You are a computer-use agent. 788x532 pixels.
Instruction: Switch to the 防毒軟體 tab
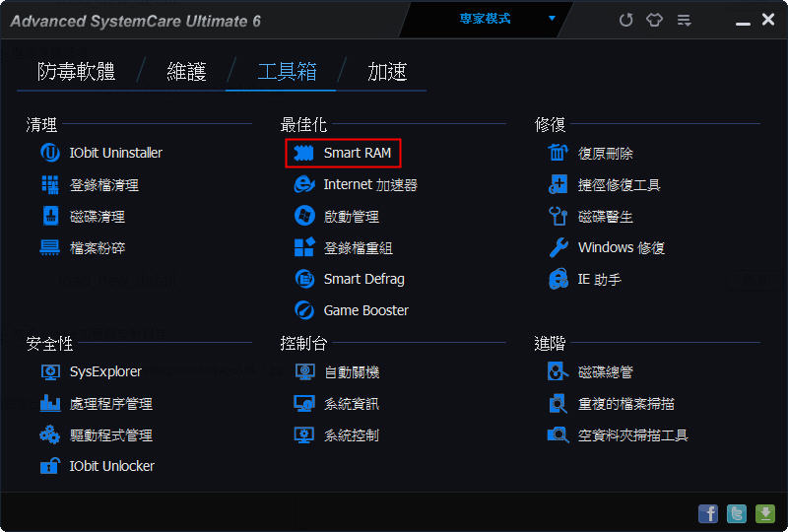[x=77, y=71]
